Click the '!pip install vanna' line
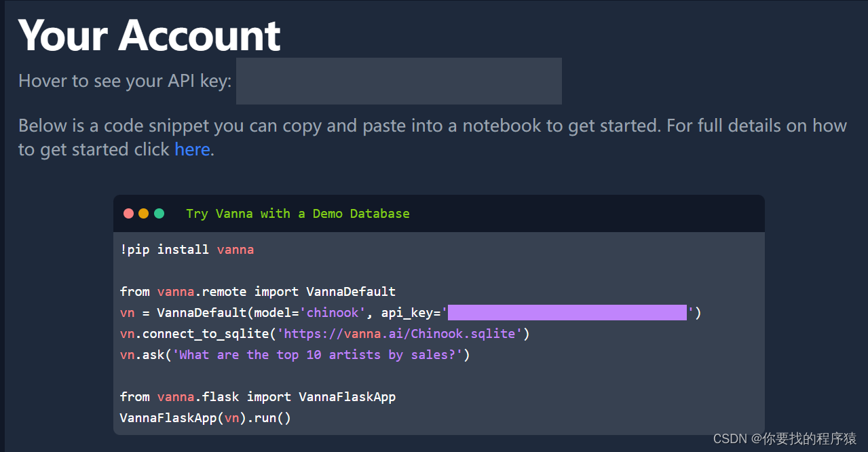Viewport: 868px width, 452px height. (x=187, y=250)
